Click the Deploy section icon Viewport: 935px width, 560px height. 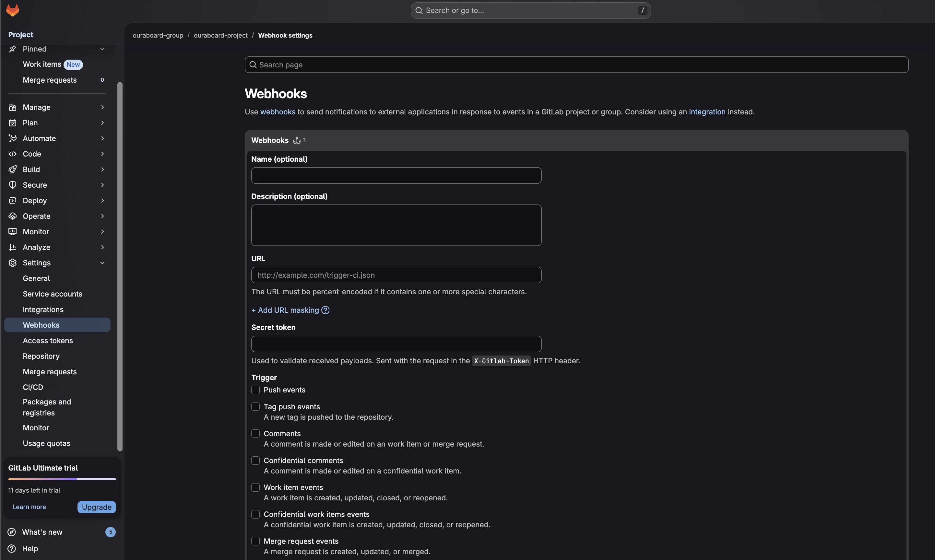pyautogui.click(x=12, y=200)
